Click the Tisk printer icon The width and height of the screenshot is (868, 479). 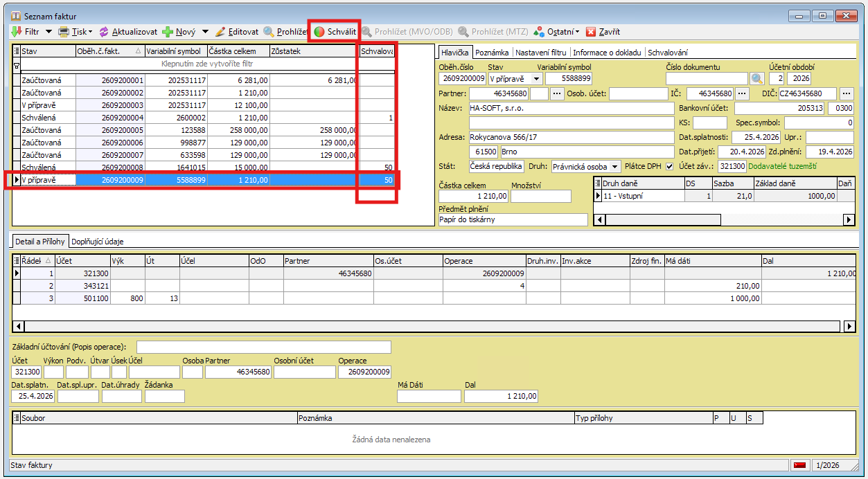64,32
